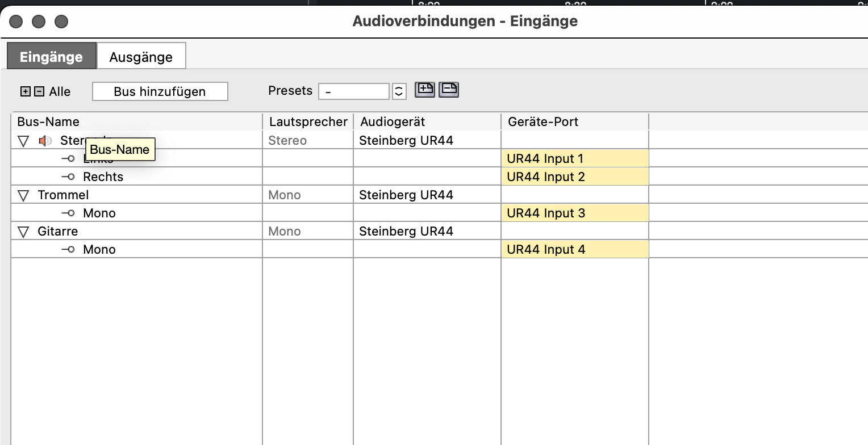Viewport: 868px width, 445px height.
Task: Click the Bus hinzufügen button
Action: pyautogui.click(x=160, y=91)
